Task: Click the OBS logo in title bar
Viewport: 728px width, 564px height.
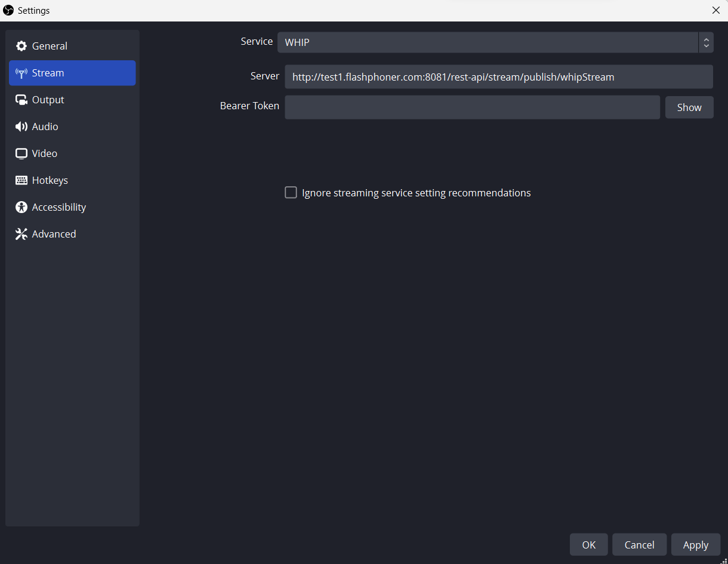Action: coord(8,10)
